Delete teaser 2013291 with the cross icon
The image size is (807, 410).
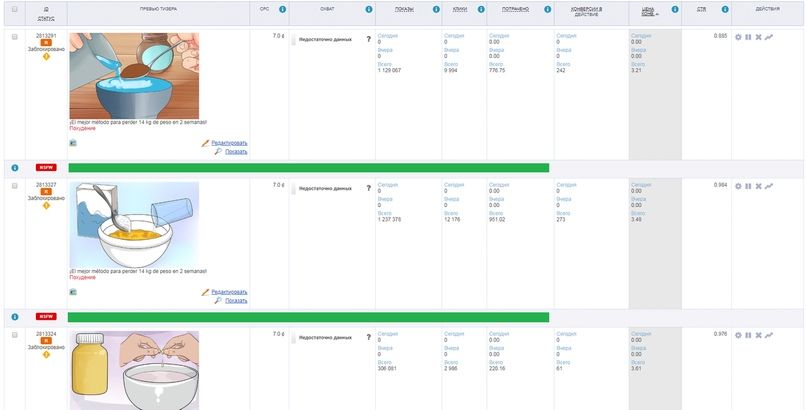[x=758, y=37]
